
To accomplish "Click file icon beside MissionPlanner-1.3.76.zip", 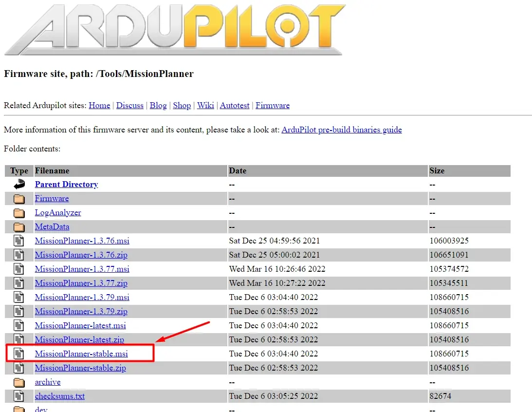I will pos(18,255).
